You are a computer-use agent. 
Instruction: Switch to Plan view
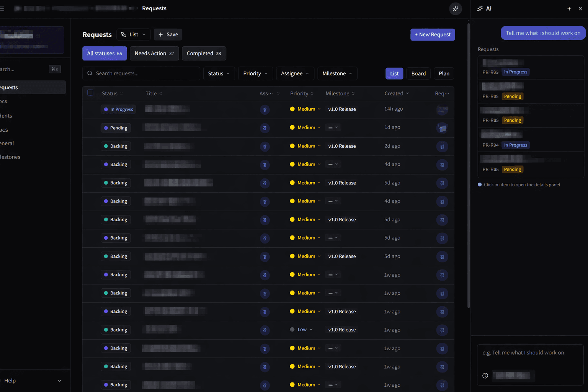pos(444,73)
